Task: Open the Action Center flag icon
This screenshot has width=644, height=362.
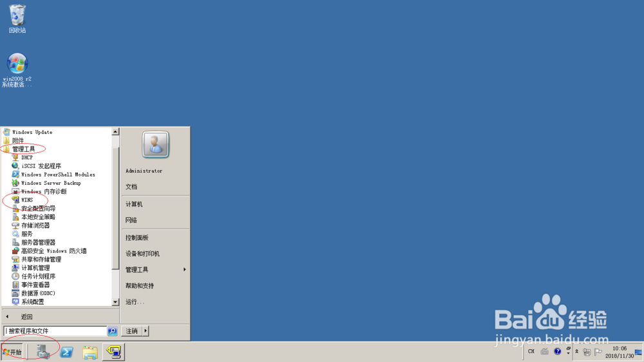Action: (598, 352)
